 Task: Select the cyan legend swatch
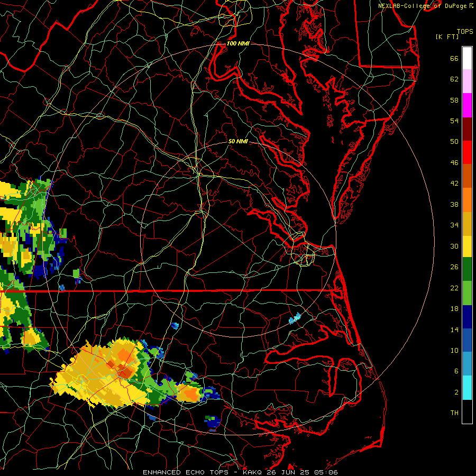[467, 388]
